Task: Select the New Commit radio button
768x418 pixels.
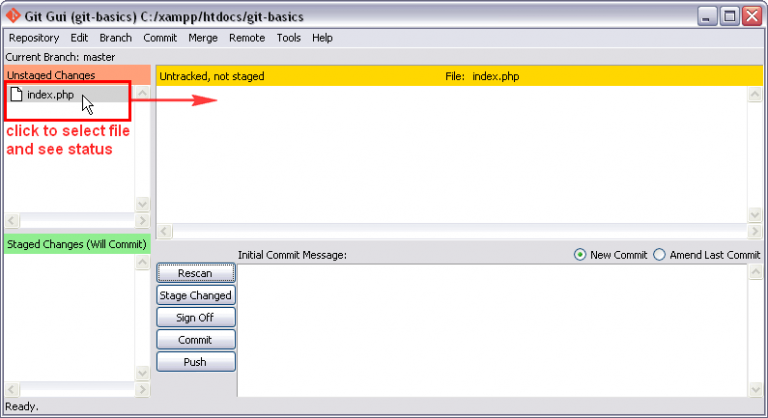Action: [580, 255]
